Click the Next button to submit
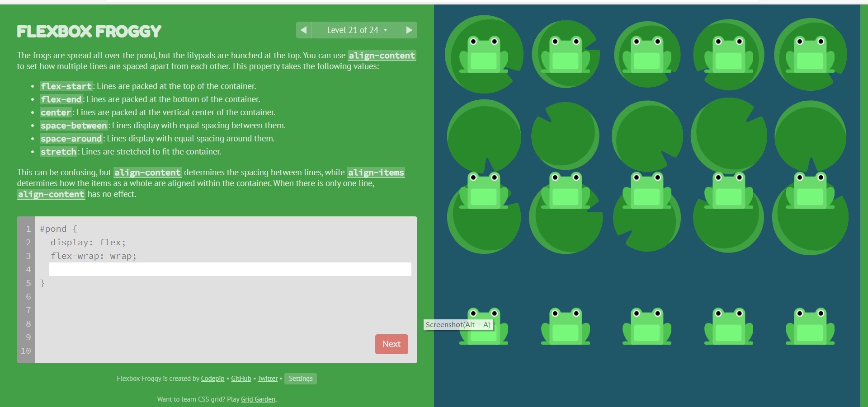 coord(391,344)
